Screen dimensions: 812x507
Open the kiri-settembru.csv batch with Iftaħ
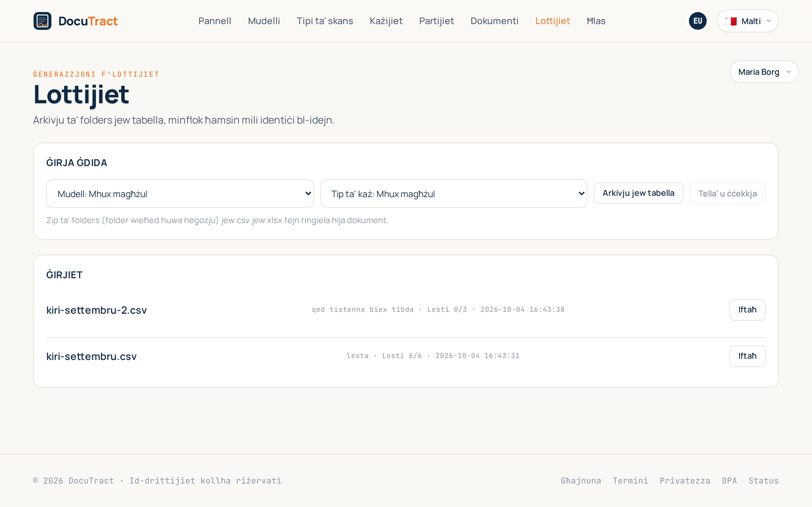[747, 356]
